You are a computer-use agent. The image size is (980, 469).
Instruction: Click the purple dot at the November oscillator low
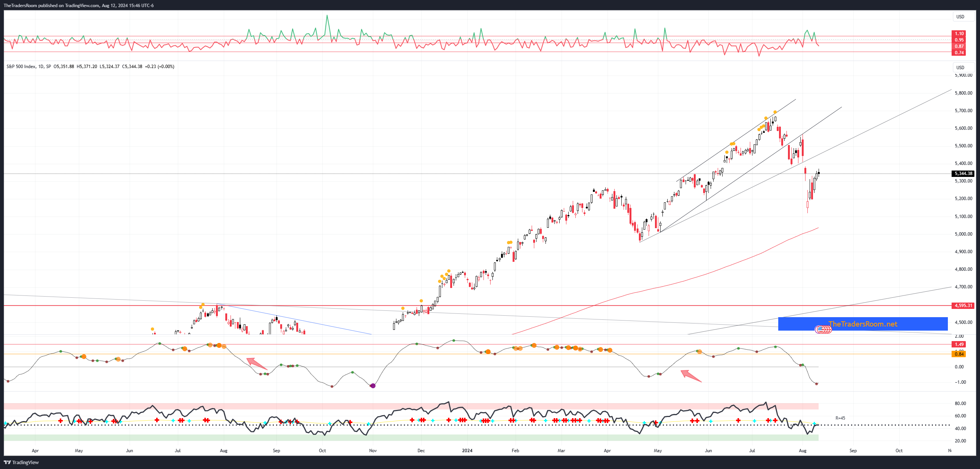(373, 386)
